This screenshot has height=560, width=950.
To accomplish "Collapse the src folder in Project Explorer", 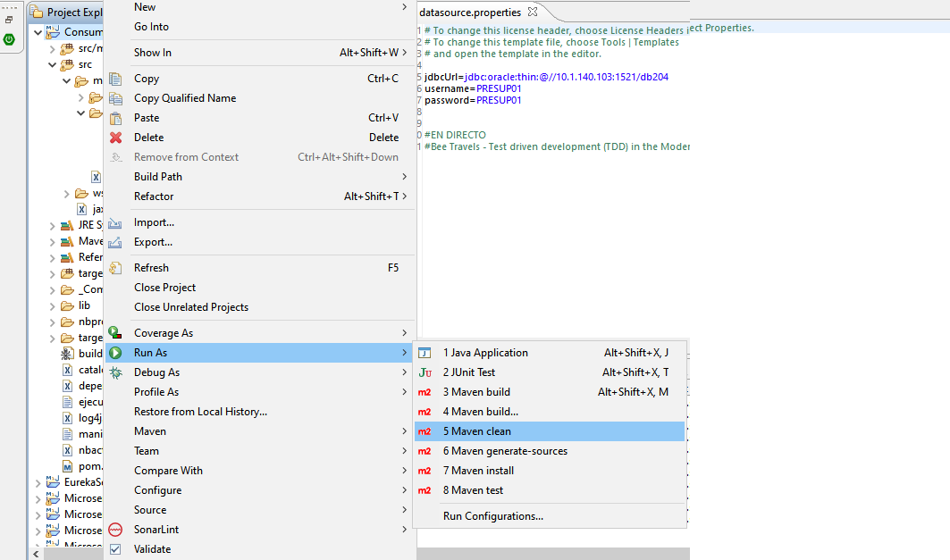I will click(52, 64).
